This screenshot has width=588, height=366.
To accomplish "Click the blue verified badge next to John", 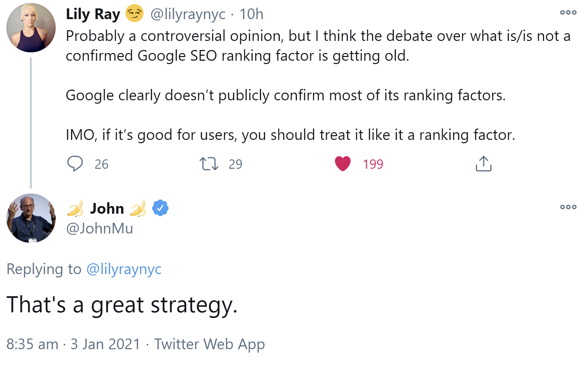I will [x=160, y=208].
